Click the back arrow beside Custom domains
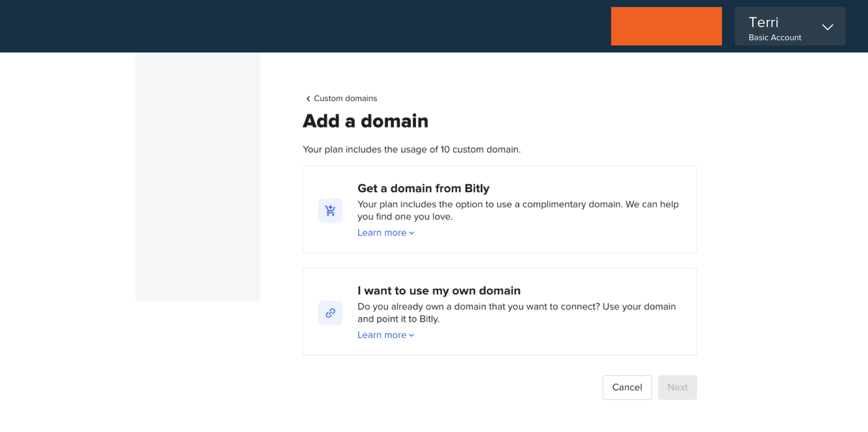This screenshot has width=868, height=432. click(x=308, y=98)
